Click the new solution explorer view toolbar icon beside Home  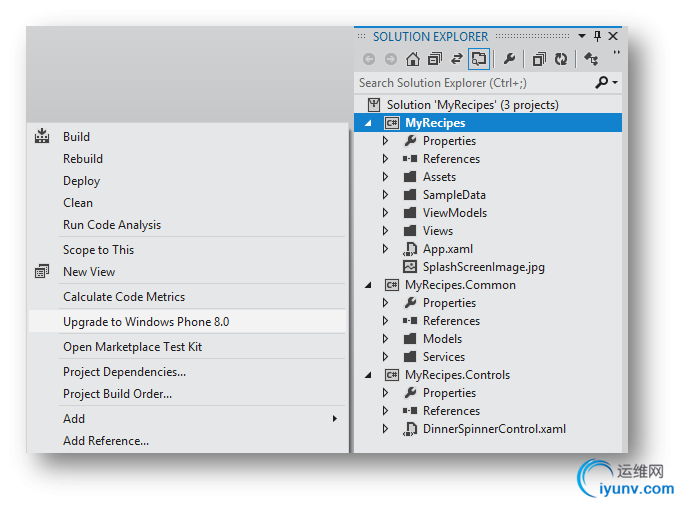pyautogui.click(x=435, y=59)
